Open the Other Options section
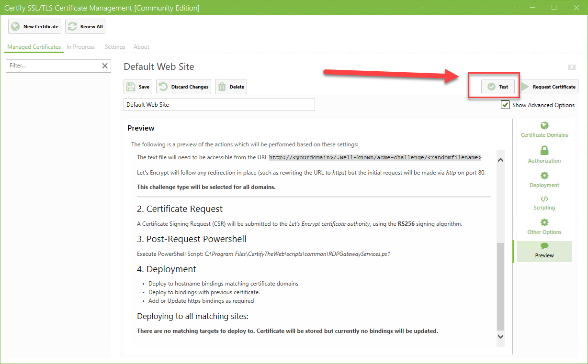The width and height of the screenshot is (588, 364). click(544, 227)
